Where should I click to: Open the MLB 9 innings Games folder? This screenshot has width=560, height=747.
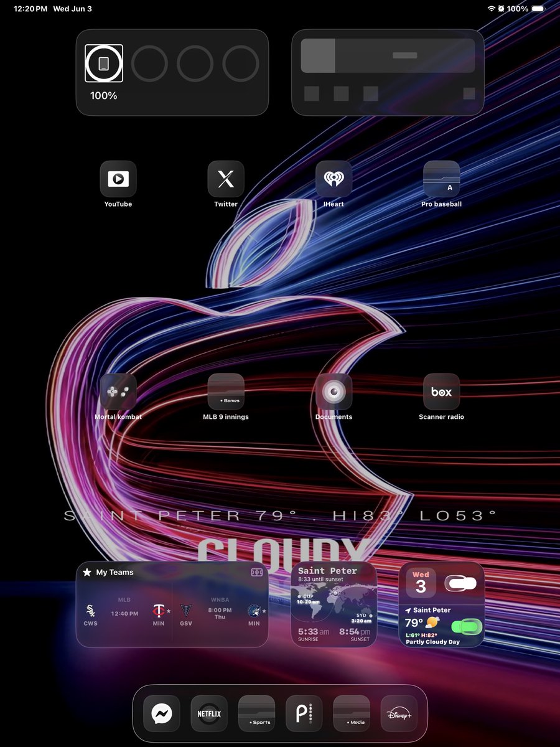coord(226,392)
